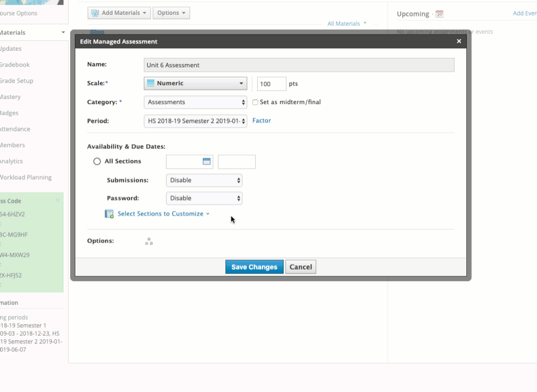The height and width of the screenshot is (392, 537).
Task: Click the Factor link
Action: point(261,121)
